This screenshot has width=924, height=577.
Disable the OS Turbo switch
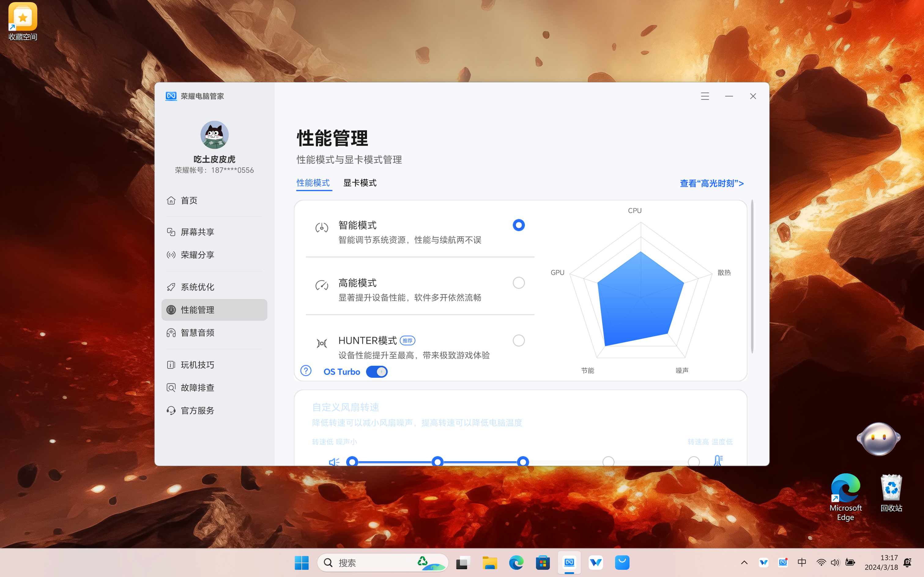click(377, 371)
